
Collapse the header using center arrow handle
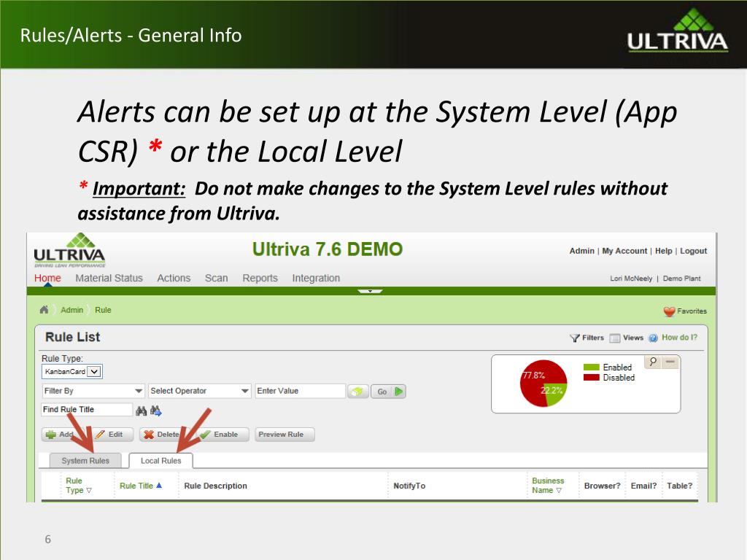(370, 290)
